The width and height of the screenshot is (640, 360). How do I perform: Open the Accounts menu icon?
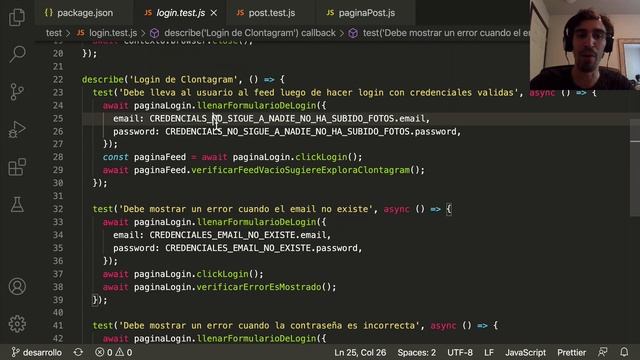point(17,287)
